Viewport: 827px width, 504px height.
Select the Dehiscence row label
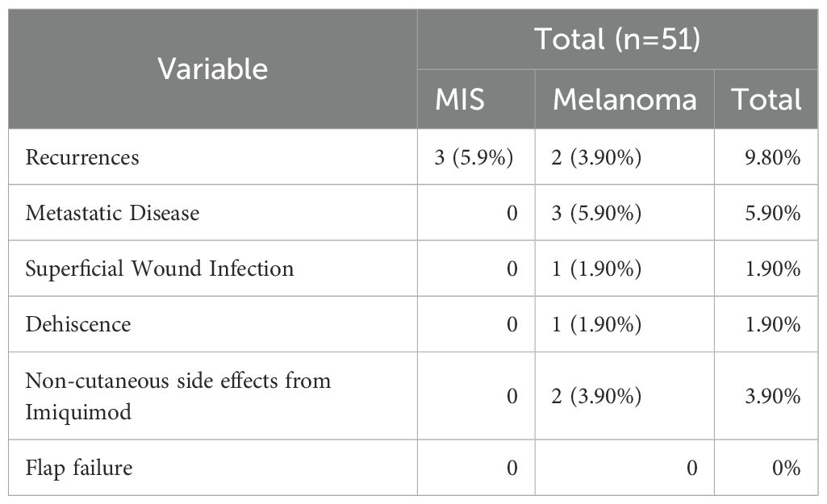(78, 324)
